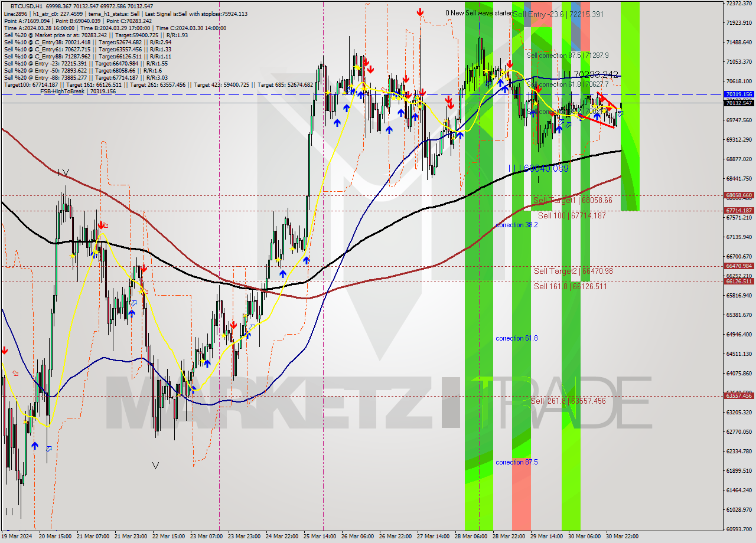Screen dimensions: 756x543
Task: Click the 60593.700 price scale value
Action: tap(739, 529)
